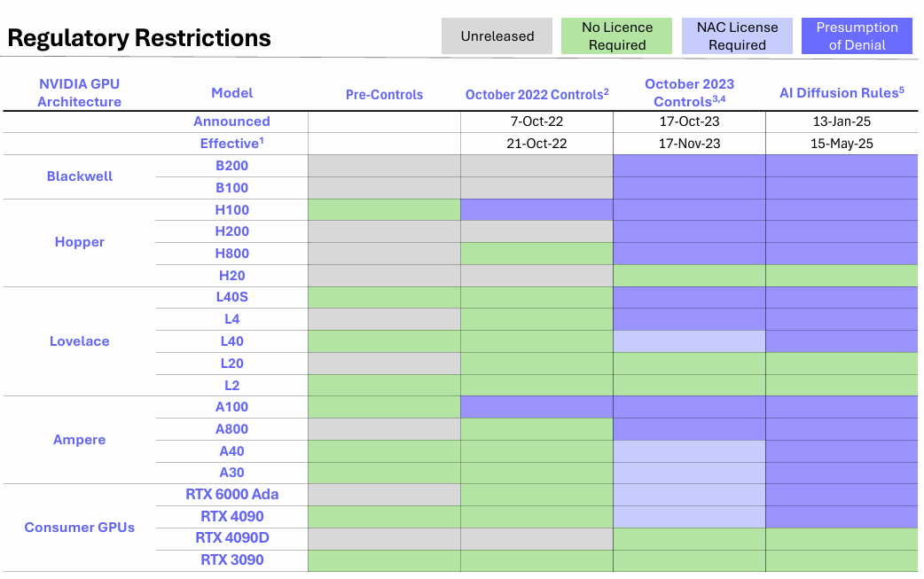This screenshot has width=924, height=579.
Task: Click the 'RTX 4090' model name
Action: pos(232,517)
